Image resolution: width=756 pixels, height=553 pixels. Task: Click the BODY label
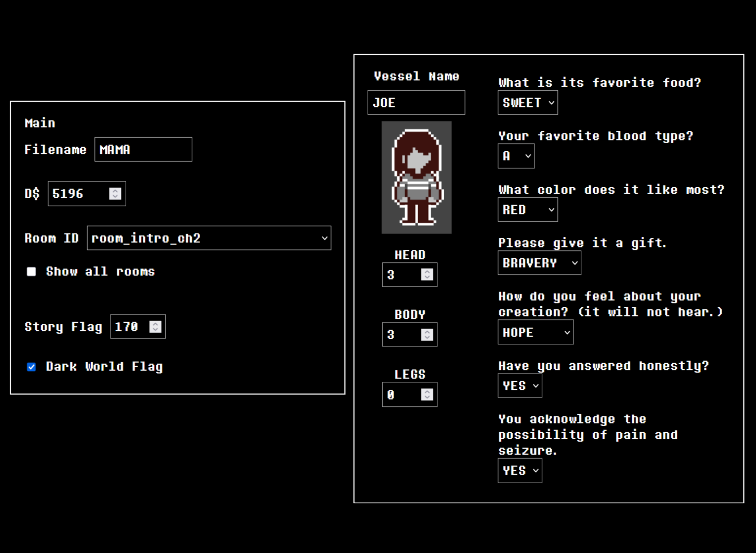[x=410, y=315]
